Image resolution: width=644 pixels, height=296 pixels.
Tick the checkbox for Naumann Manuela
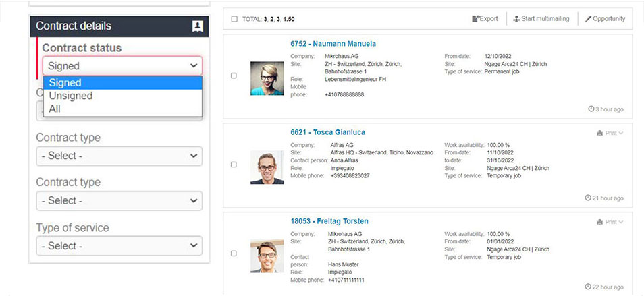tap(234, 76)
